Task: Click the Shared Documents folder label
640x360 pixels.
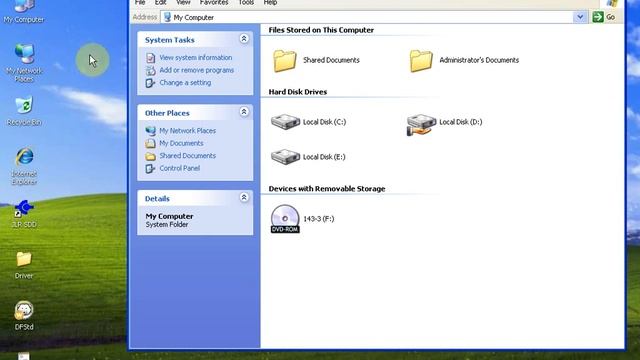Action: (x=331, y=60)
